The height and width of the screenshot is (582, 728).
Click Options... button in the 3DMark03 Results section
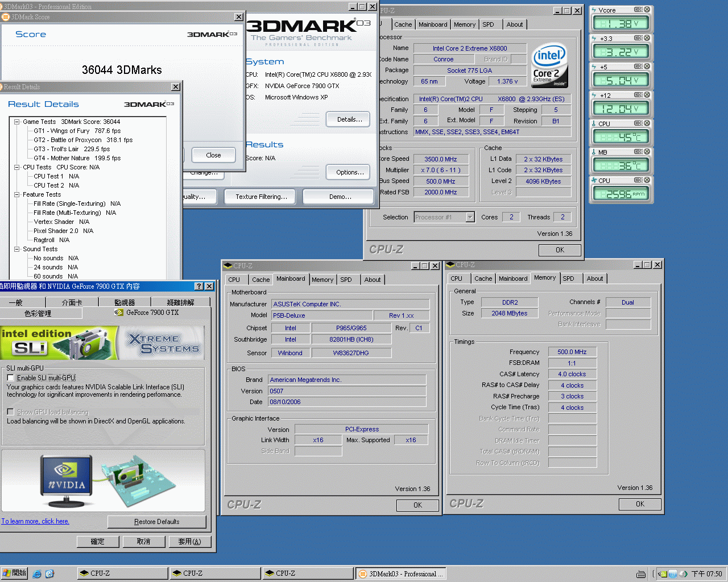click(x=348, y=172)
